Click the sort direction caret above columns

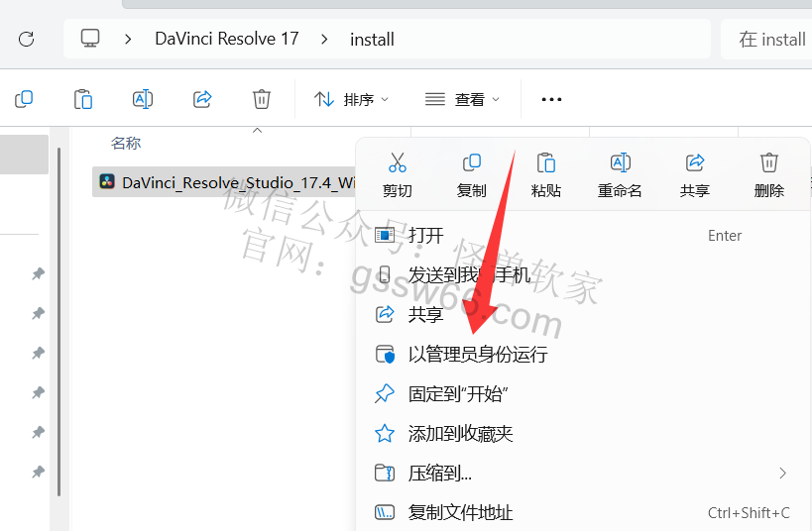click(x=257, y=131)
